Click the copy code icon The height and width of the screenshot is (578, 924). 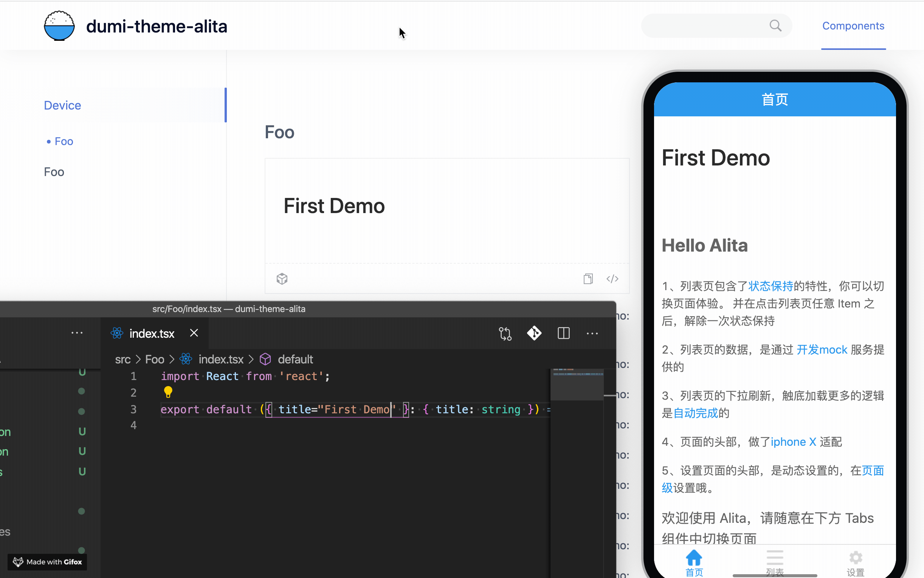coord(588,279)
